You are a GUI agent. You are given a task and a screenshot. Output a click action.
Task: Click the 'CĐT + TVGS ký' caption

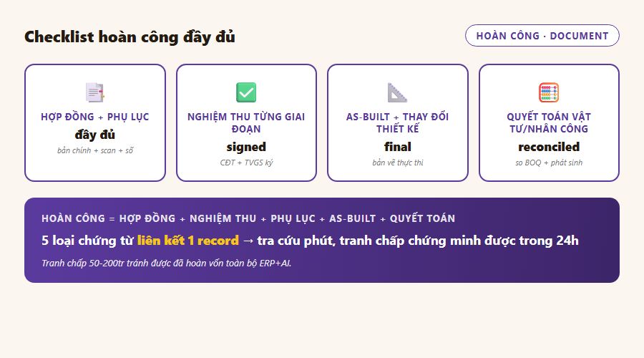click(246, 163)
